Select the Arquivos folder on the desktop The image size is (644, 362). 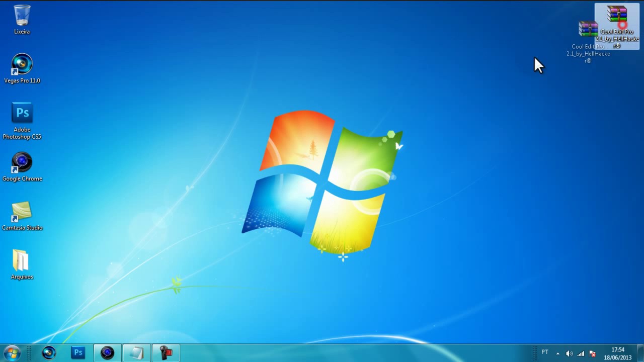click(22, 265)
